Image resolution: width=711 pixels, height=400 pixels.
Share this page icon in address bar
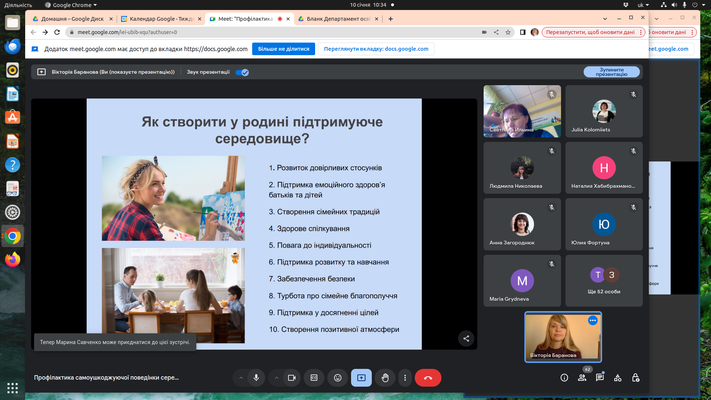[x=496, y=32]
